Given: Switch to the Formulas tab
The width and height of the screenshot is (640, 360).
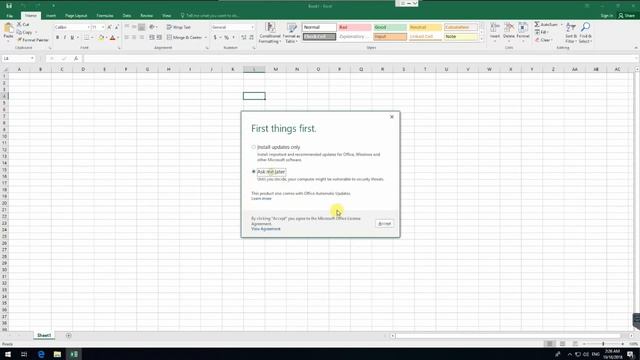Looking at the screenshot, I should 105,16.
